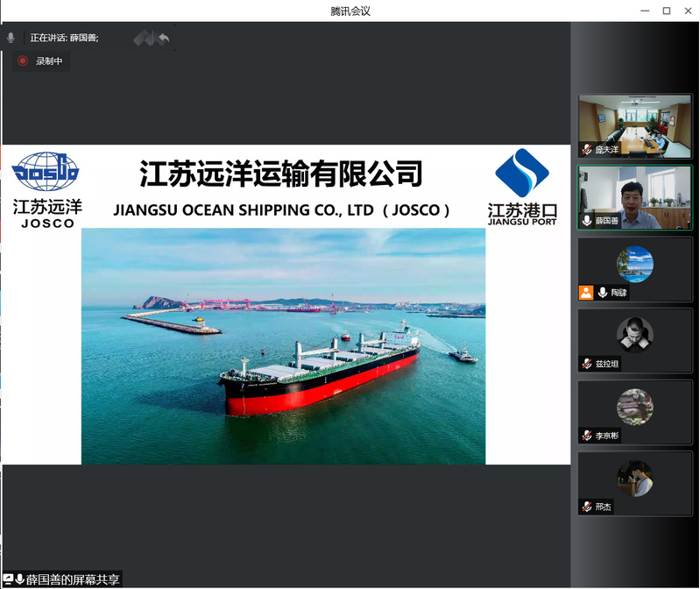This screenshot has height=589, width=700.
Task: Close the 腾讯会议 window
Action: pyautogui.click(x=688, y=11)
